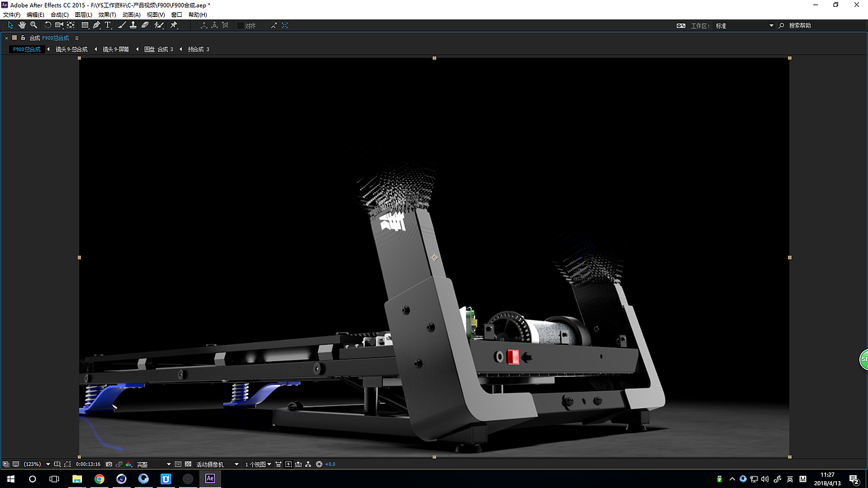Select the Roto Brush tool

[x=159, y=25]
